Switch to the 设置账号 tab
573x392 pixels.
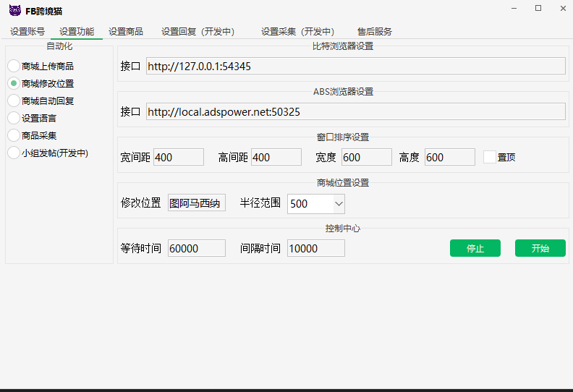27,32
